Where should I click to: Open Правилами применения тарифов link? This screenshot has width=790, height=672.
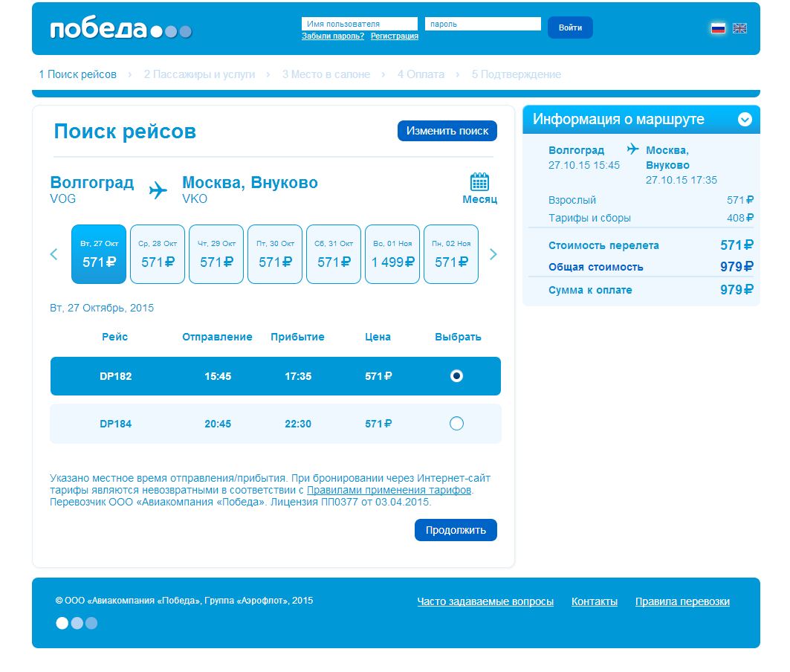pyautogui.click(x=389, y=490)
